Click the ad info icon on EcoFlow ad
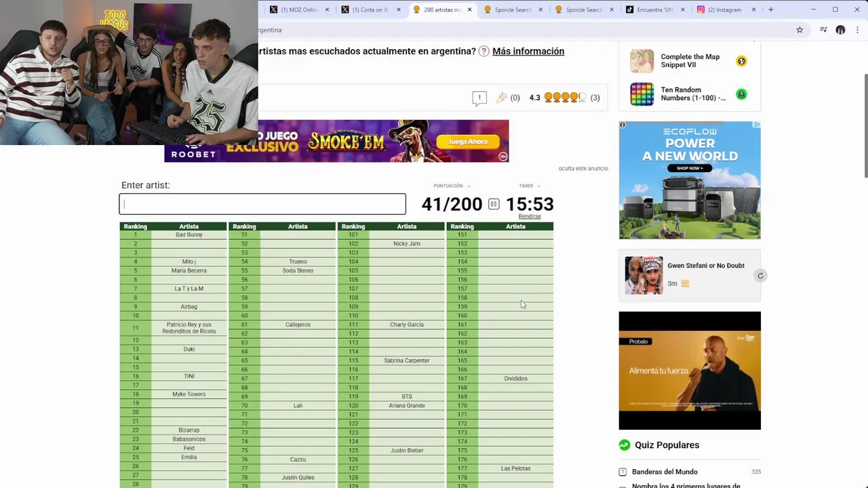The image size is (868, 488). (x=623, y=125)
